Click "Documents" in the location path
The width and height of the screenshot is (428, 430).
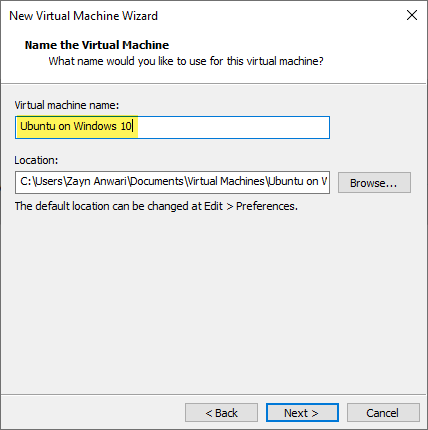[x=157, y=181]
